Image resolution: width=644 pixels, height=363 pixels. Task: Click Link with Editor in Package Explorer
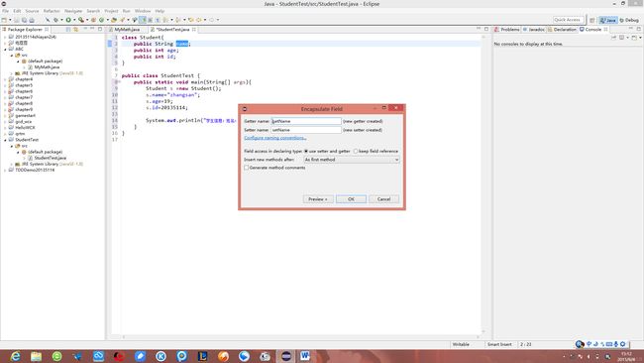(75, 29)
